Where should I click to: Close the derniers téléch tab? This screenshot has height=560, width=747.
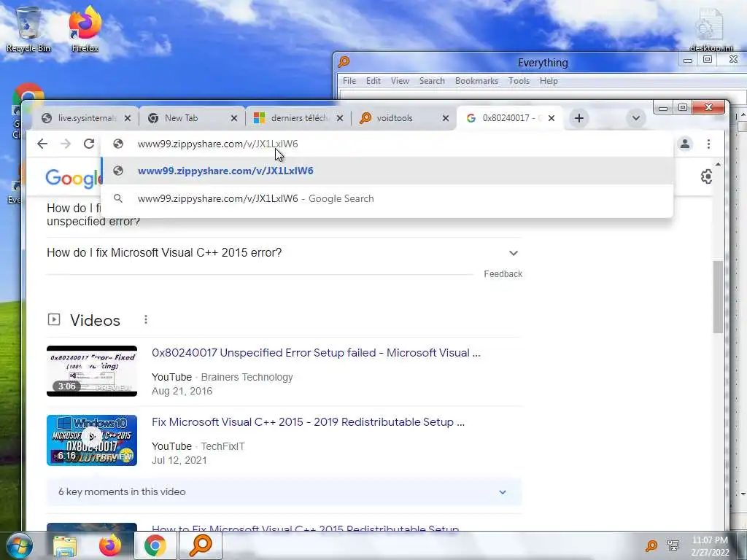[340, 118]
